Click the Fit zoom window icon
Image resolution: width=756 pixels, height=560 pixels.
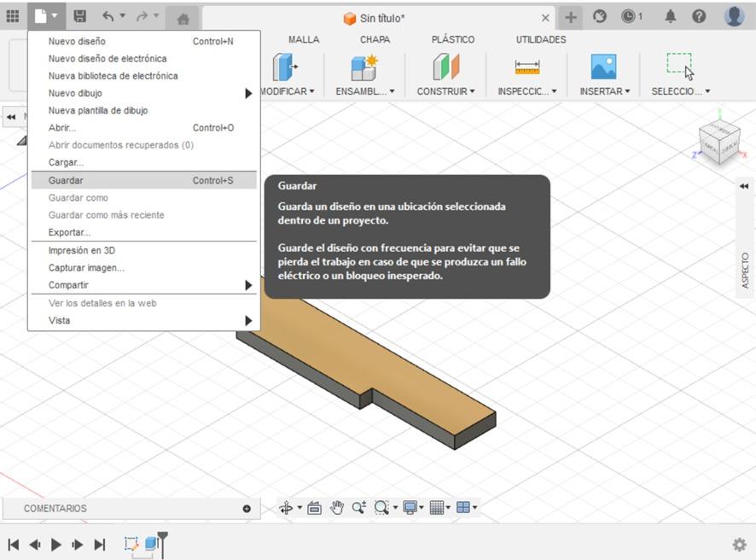tap(381, 507)
